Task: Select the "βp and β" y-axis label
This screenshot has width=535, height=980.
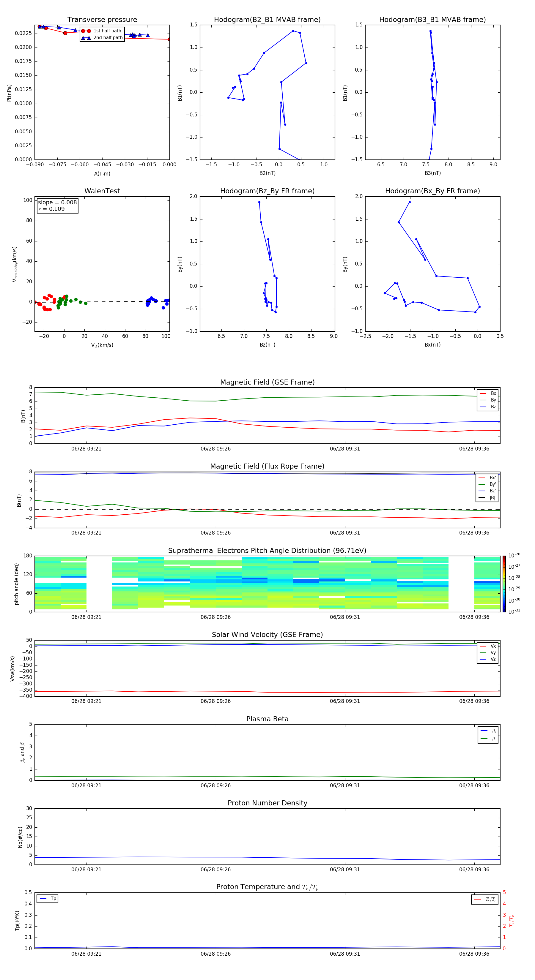Action: coord(22,752)
